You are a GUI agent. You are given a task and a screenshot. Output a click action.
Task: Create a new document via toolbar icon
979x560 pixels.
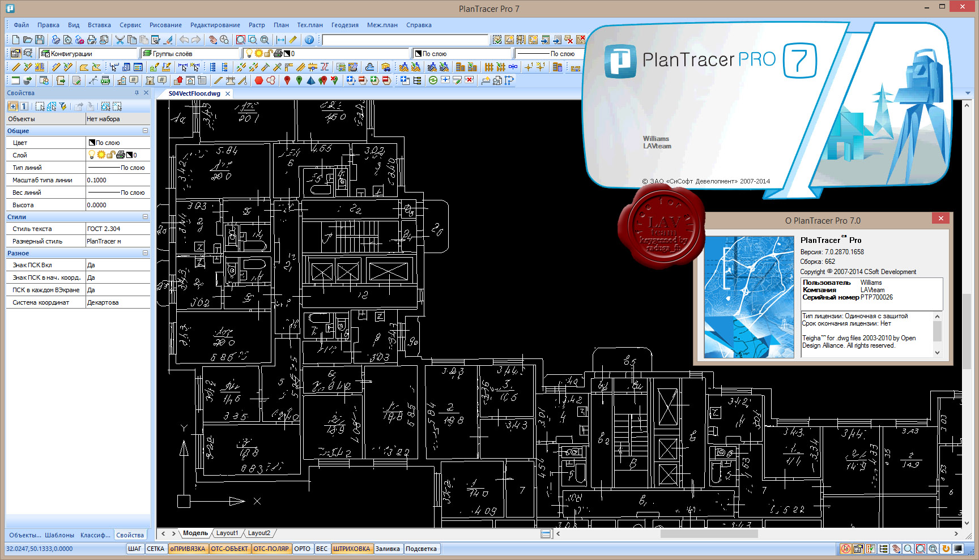click(x=16, y=40)
